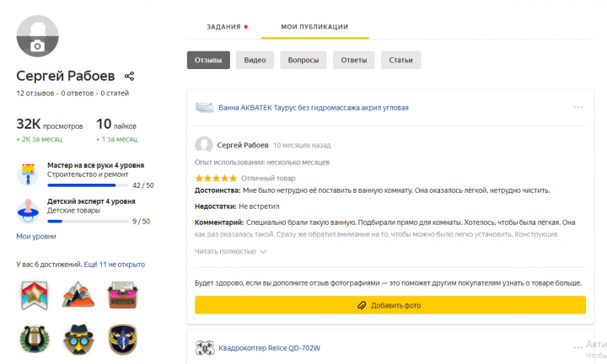Filter publications by Видео
Viewport: 607px width, 364px height.
(255, 61)
